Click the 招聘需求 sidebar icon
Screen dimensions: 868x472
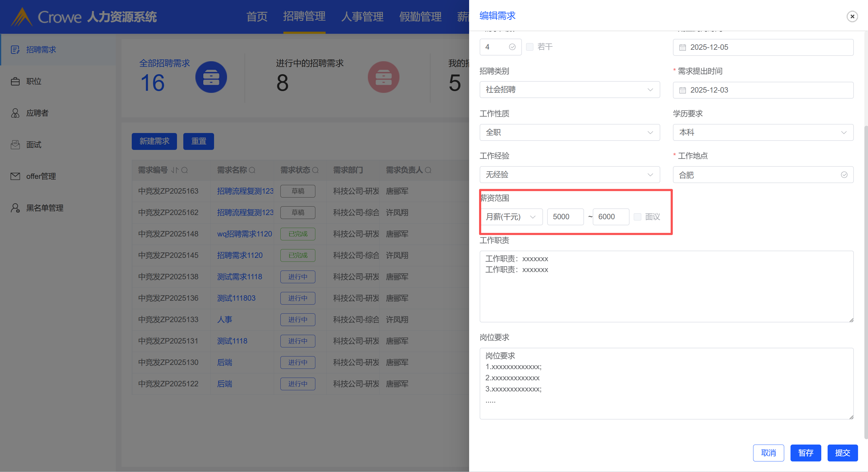15,50
